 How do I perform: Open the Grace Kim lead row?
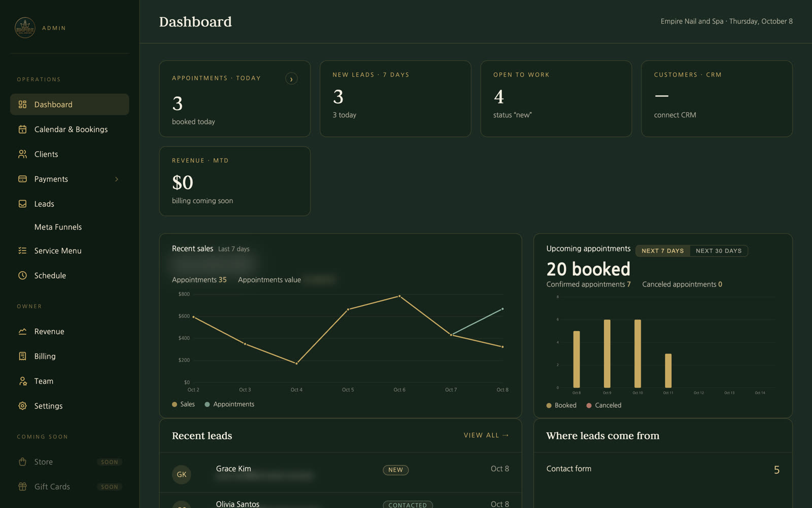pyautogui.click(x=341, y=472)
